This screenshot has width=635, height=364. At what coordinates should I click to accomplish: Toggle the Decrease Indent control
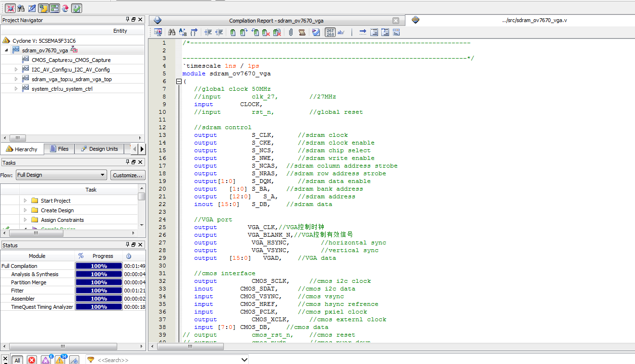pos(219,32)
